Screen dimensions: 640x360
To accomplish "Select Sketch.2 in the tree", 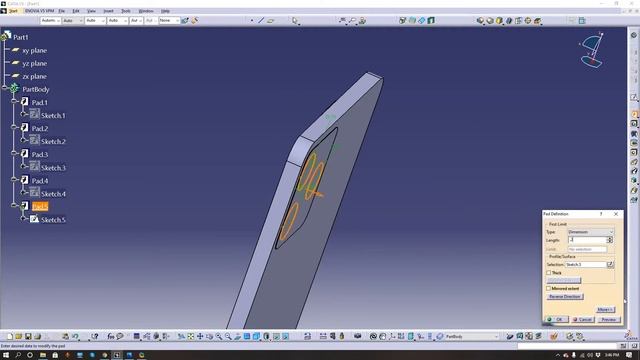I will pos(53,142).
